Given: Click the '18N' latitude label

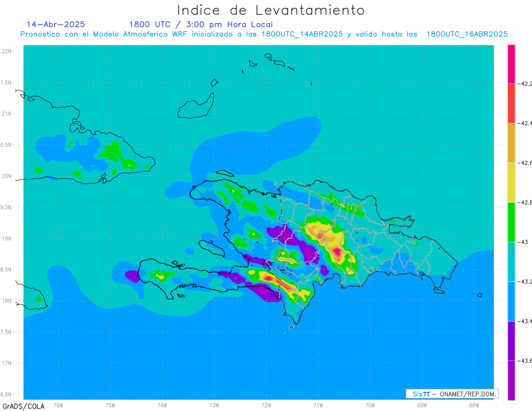Looking at the screenshot, I should point(8,301).
